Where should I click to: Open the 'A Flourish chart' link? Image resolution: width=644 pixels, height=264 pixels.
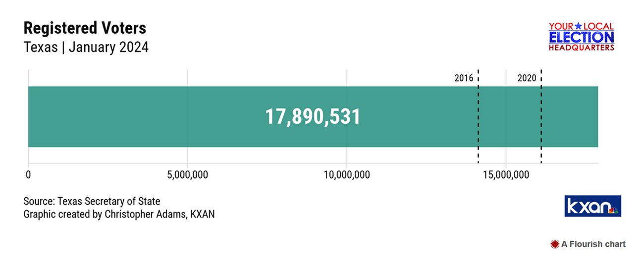(x=593, y=244)
